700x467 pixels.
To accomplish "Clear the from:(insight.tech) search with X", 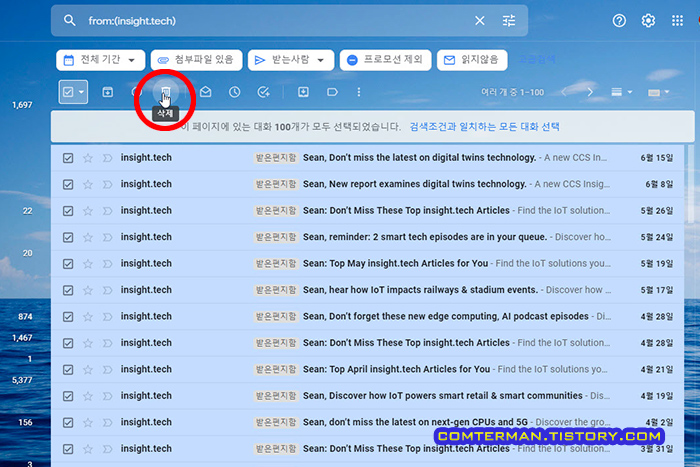I will [479, 21].
